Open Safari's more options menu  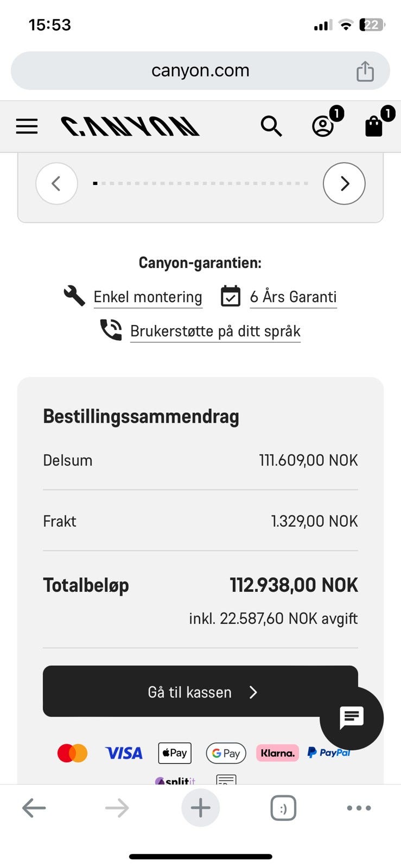pyautogui.click(x=358, y=807)
